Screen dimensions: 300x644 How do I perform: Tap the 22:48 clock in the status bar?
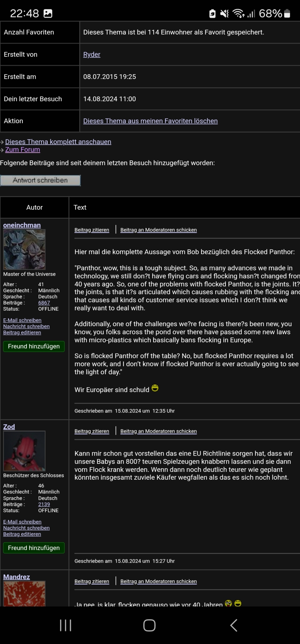[x=24, y=13]
